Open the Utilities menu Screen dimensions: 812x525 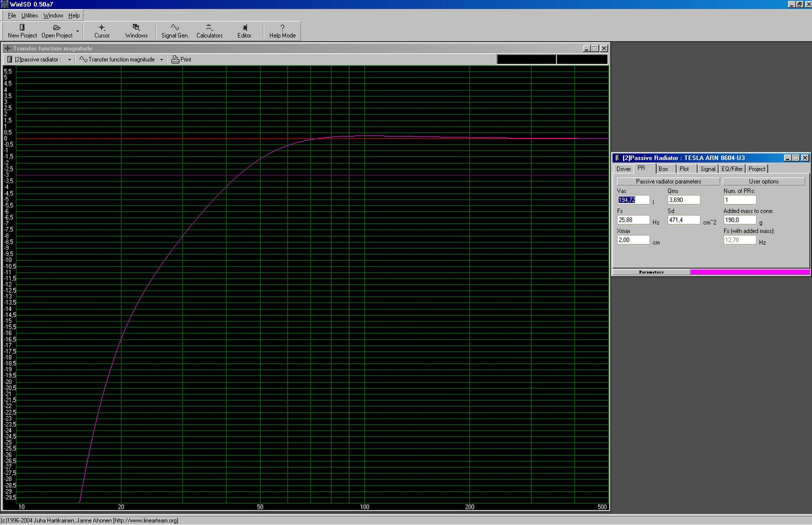(x=30, y=15)
